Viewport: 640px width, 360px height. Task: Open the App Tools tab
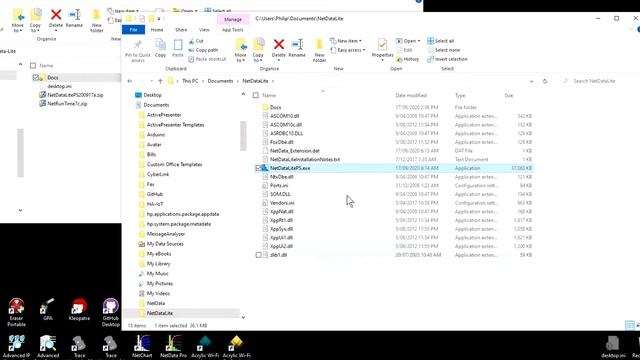pyautogui.click(x=233, y=30)
